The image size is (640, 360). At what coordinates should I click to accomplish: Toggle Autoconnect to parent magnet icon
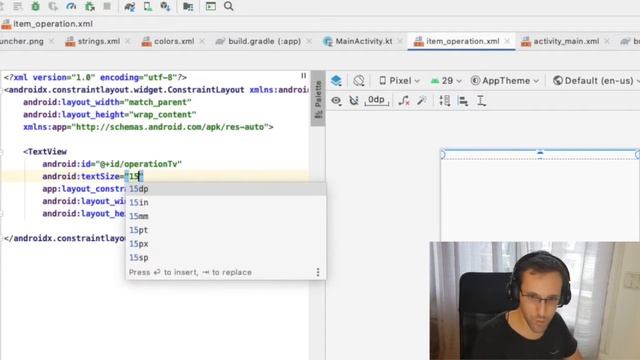[x=353, y=100]
